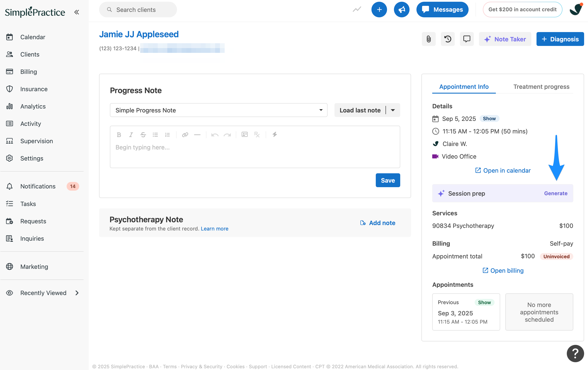The width and height of the screenshot is (588, 370).
Task: Open Calendar in the sidebar
Action: pyautogui.click(x=33, y=37)
